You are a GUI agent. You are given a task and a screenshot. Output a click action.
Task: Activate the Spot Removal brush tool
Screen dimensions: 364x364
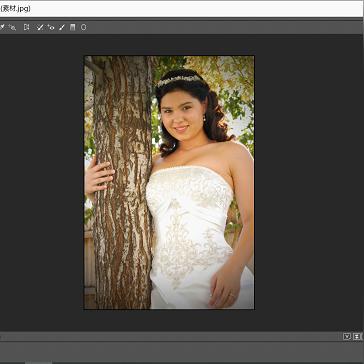point(40,27)
